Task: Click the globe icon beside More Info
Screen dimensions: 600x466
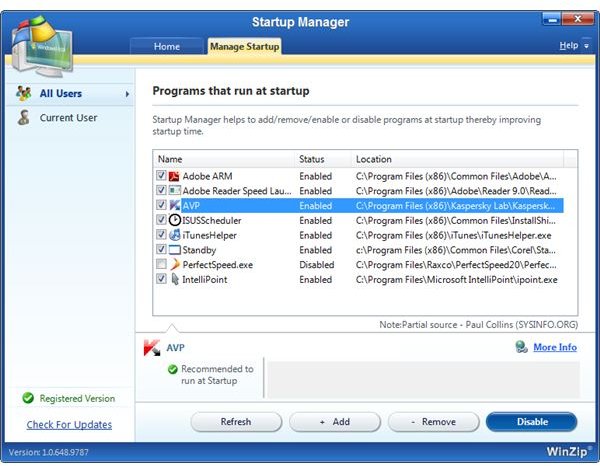Action: click(x=521, y=347)
